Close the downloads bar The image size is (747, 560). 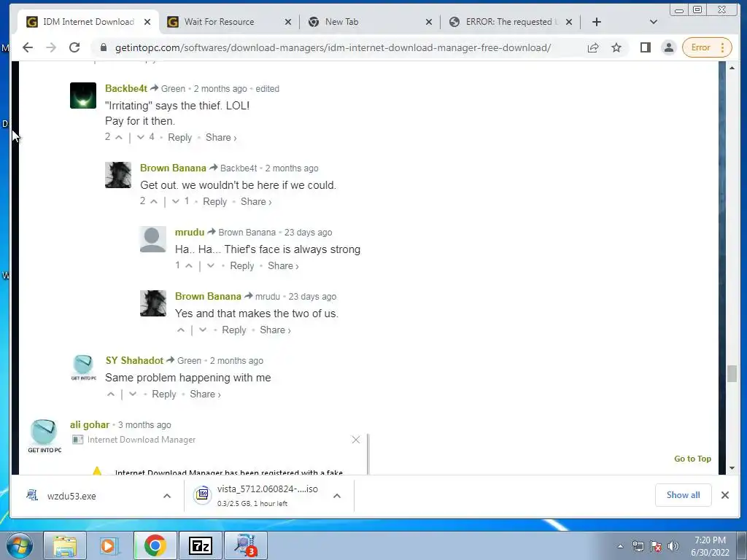click(x=725, y=495)
